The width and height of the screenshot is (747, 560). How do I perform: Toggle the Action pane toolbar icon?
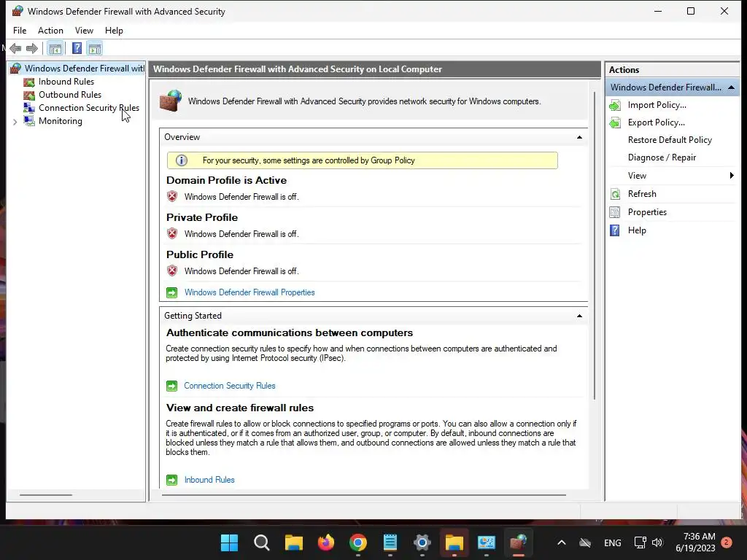(95, 49)
